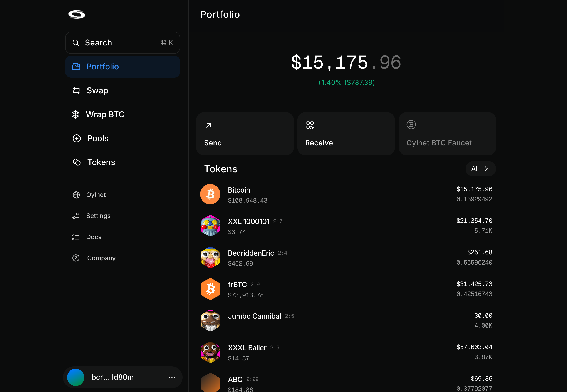Click the faucet Bitcoin circle icon
The image size is (567, 392).
tap(411, 124)
